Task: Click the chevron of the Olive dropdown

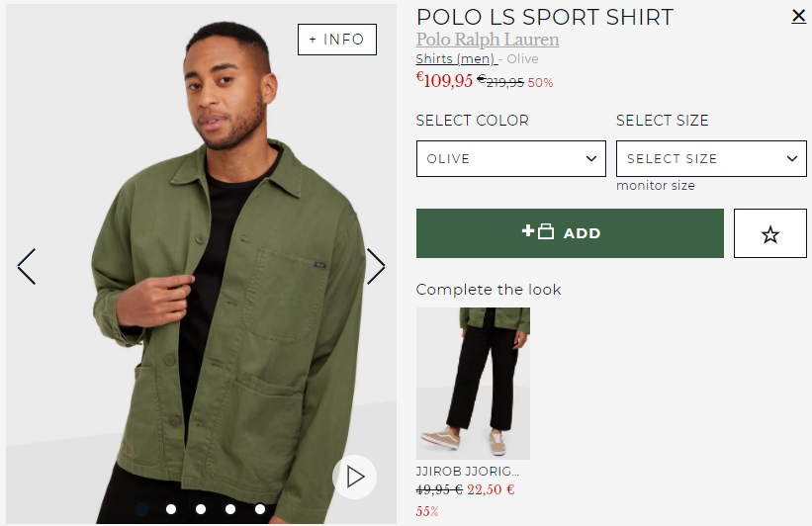Action: tap(592, 158)
